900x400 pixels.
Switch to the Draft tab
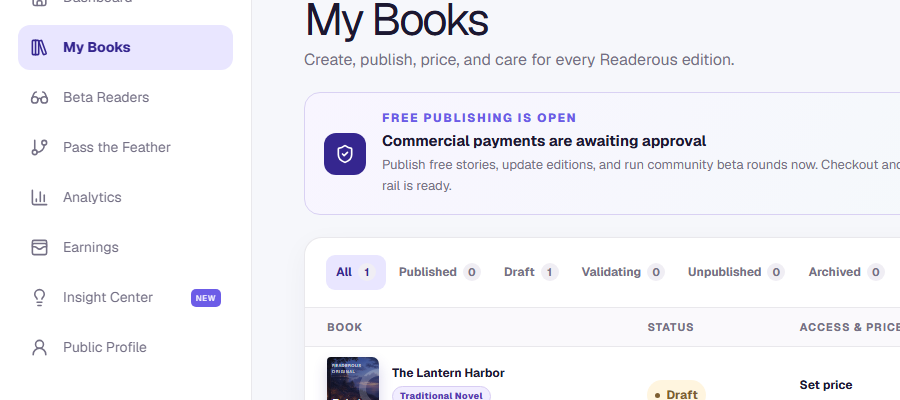531,272
